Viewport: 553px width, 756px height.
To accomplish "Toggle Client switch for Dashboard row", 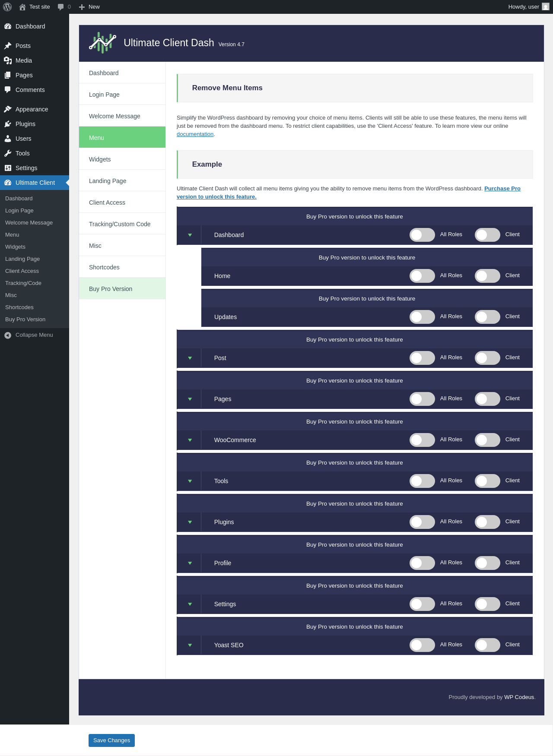I will pyautogui.click(x=487, y=235).
